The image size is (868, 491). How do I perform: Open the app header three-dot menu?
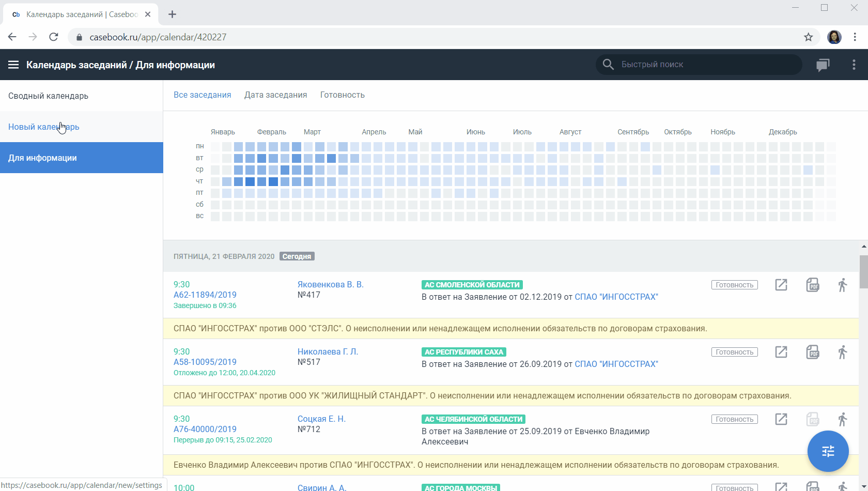854,65
